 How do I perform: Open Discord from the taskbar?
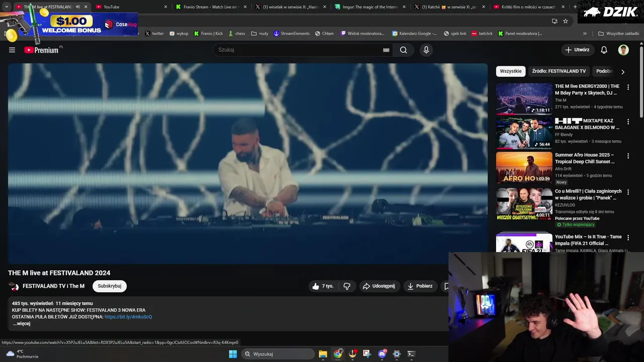point(382,354)
